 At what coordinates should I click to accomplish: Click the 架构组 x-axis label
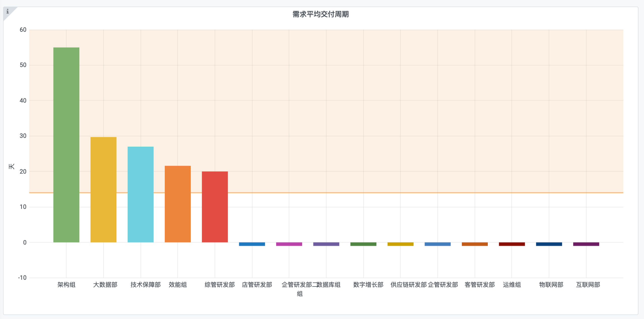[66, 285]
